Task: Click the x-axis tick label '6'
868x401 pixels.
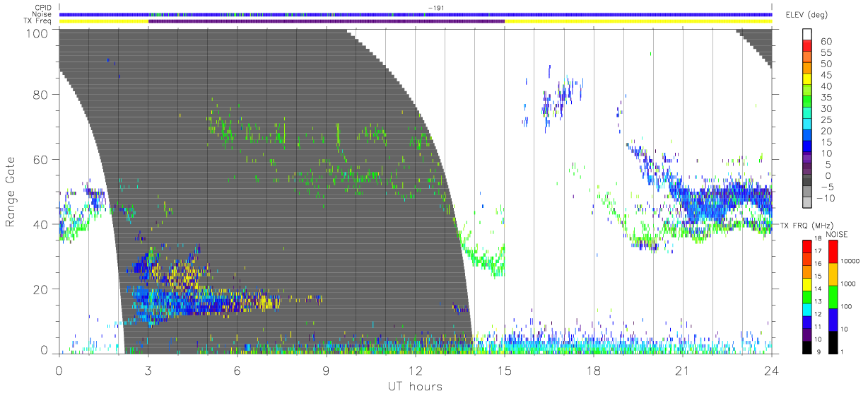Action: [237, 371]
